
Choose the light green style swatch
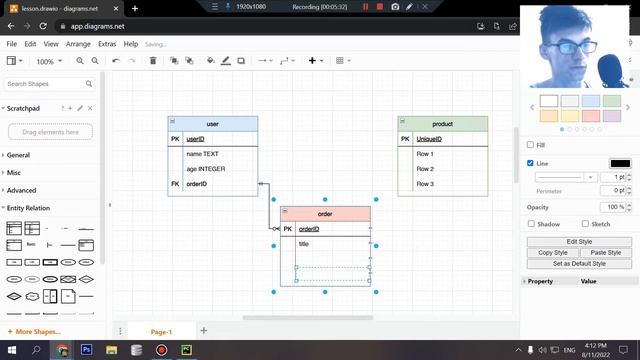(x=612, y=101)
